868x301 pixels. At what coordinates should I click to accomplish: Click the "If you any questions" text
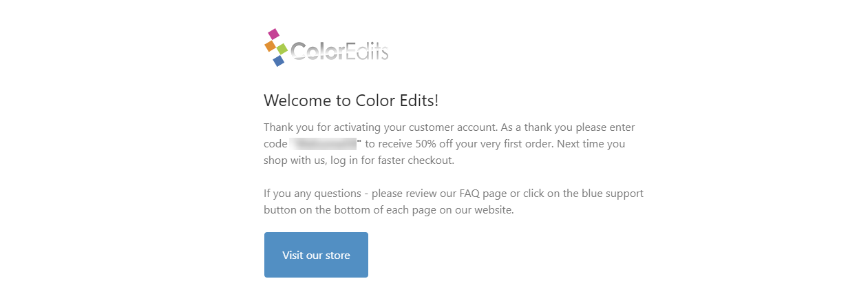click(313, 194)
